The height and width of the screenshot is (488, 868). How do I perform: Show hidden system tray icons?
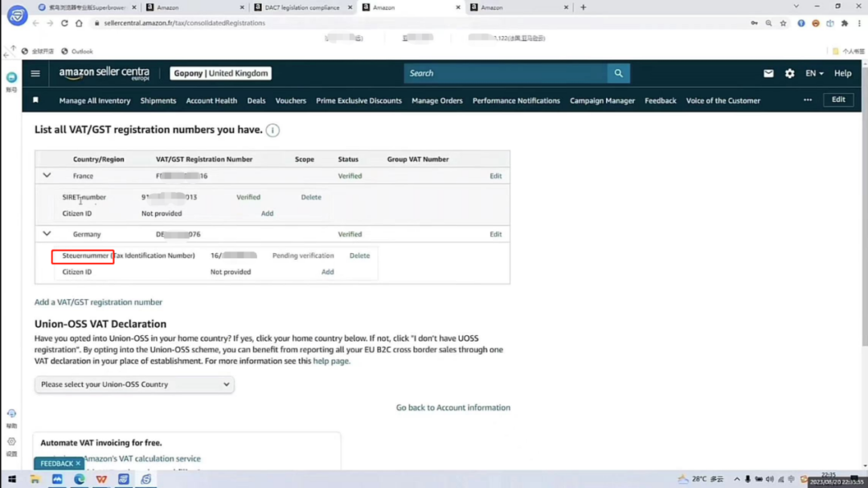click(737, 479)
